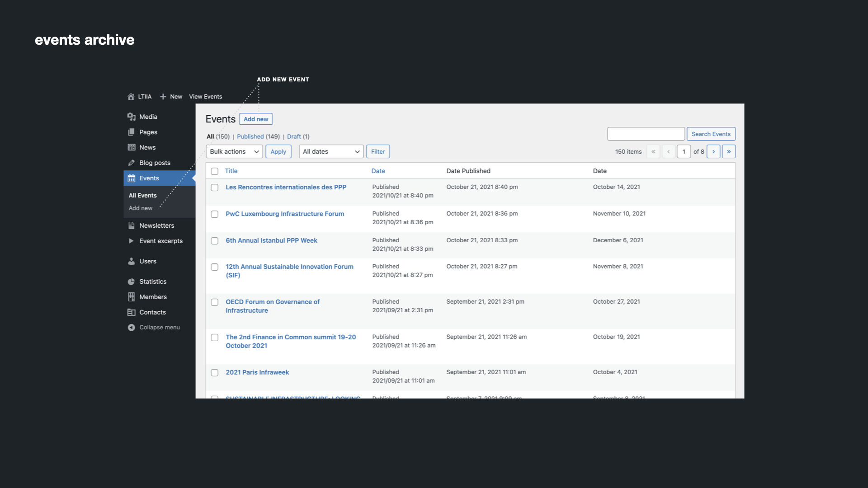Open the Media library icon
The image size is (868, 488).
tap(132, 117)
